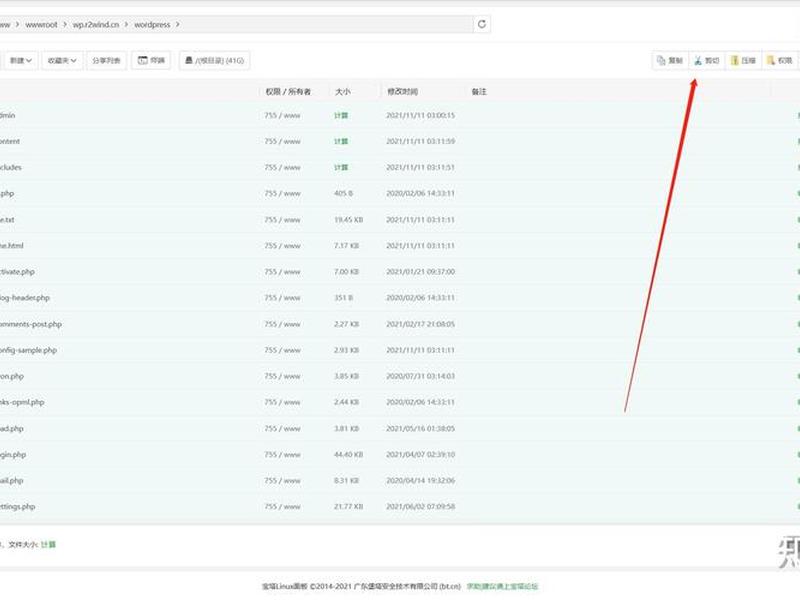This screenshot has height=600, width=800.
Task: Navigate to wp.r2wind.cn in the breadcrumb
Action: tap(95, 24)
